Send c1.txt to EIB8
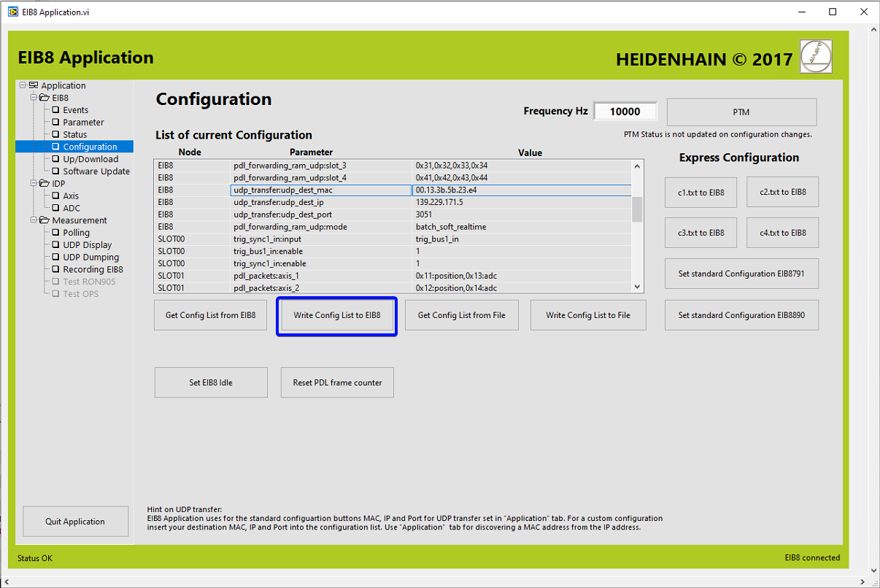880x588 pixels. click(x=701, y=192)
